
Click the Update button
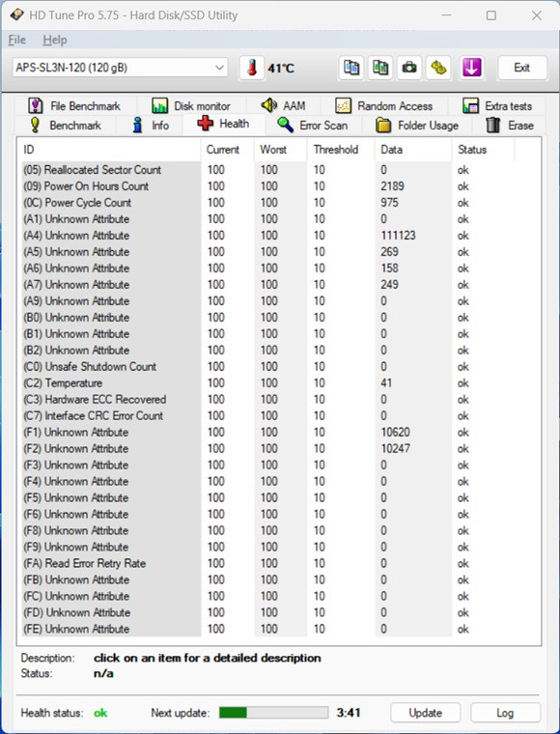tap(425, 713)
